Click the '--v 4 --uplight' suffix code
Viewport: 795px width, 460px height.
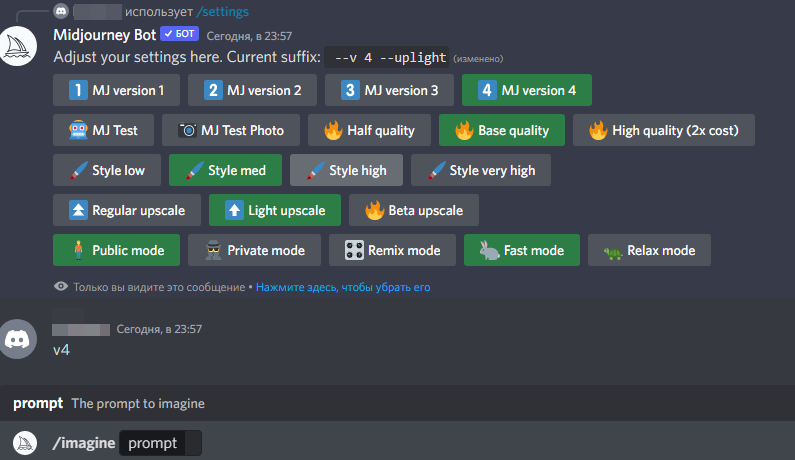(x=386, y=57)
